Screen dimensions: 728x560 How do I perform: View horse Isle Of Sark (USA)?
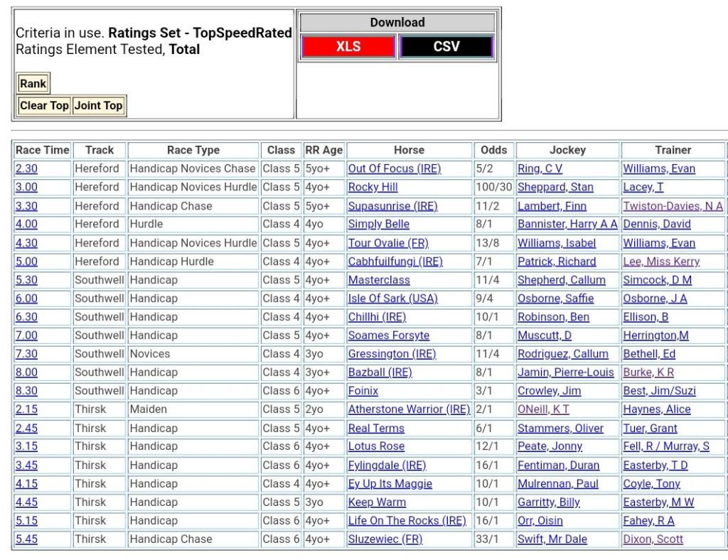click(x=392, y=298)
